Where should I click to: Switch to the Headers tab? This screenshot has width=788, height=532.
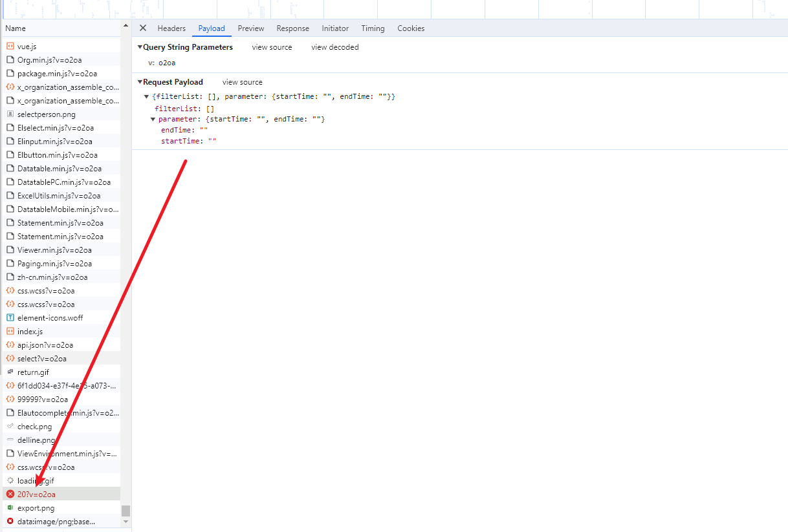click(171, 28)
